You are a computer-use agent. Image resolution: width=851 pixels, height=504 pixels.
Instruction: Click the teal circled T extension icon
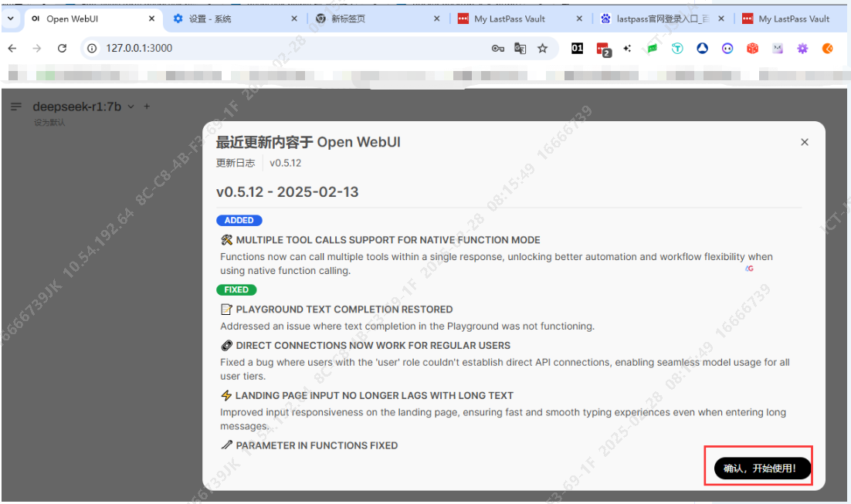click(x=677, y=49)
